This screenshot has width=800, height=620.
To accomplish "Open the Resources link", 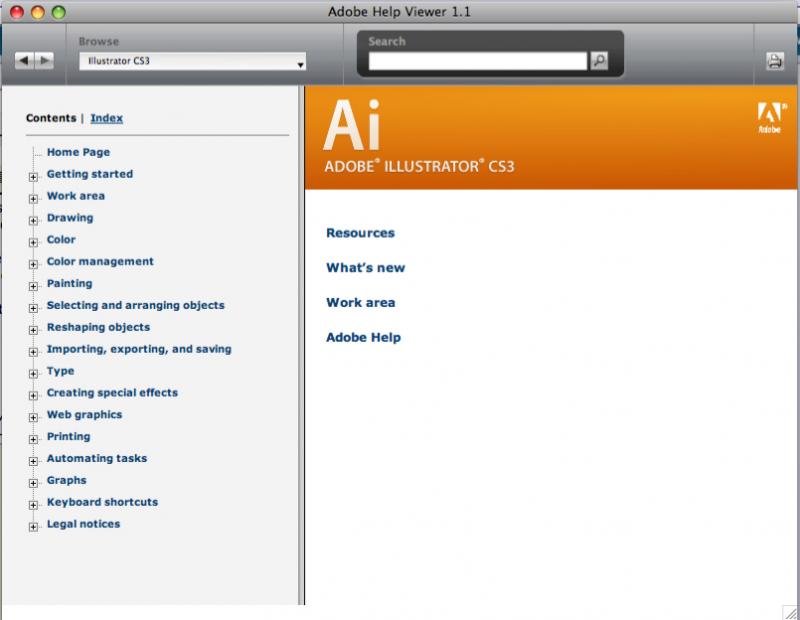I will coord(360,233).
